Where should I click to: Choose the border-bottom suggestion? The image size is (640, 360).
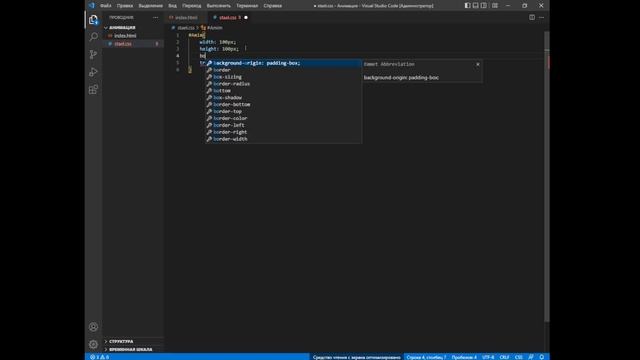coord(283,104)
